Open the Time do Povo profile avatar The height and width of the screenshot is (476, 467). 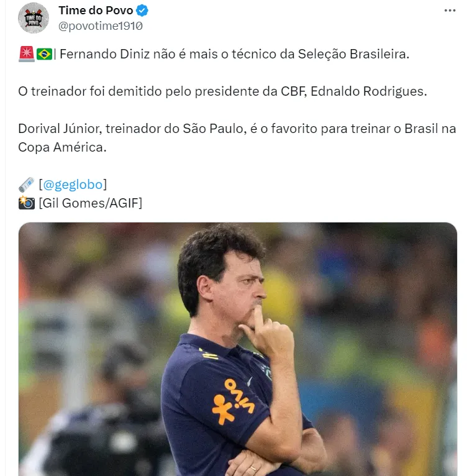coord(34,18)
